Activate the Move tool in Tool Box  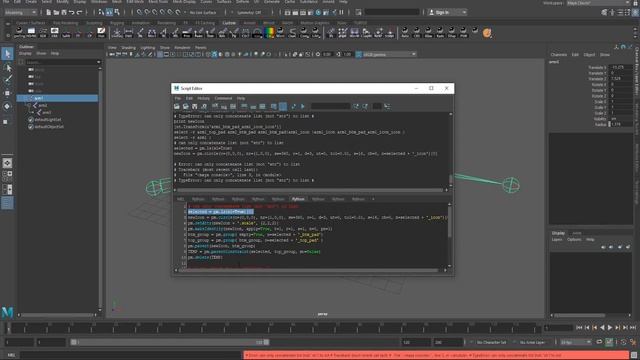(7, 93)
